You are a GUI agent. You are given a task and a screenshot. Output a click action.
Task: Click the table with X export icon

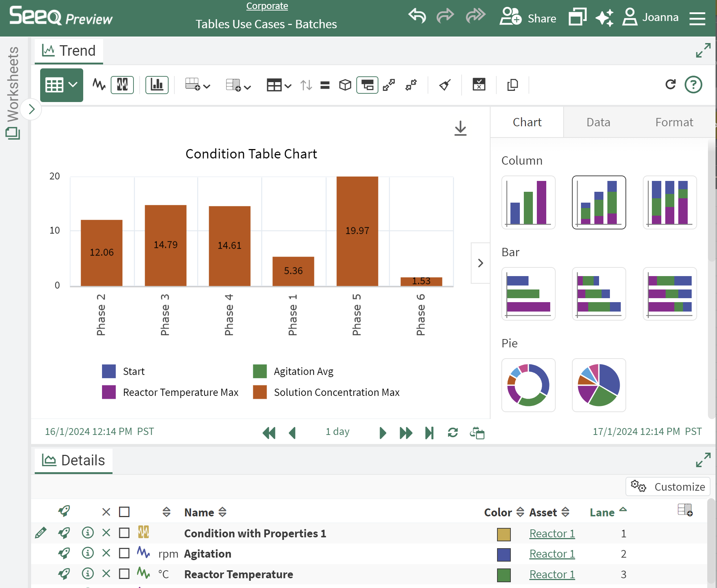(479, 85)
